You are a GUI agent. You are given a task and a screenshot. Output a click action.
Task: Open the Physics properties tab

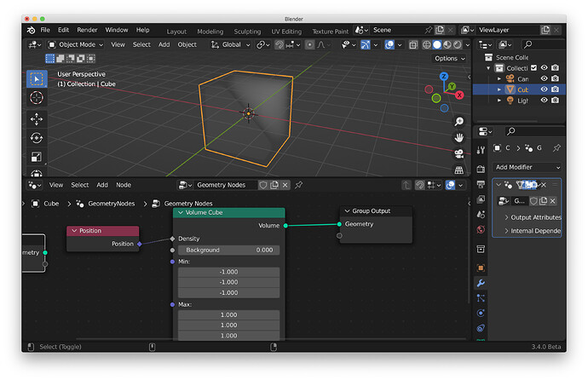tap(481, 313)
